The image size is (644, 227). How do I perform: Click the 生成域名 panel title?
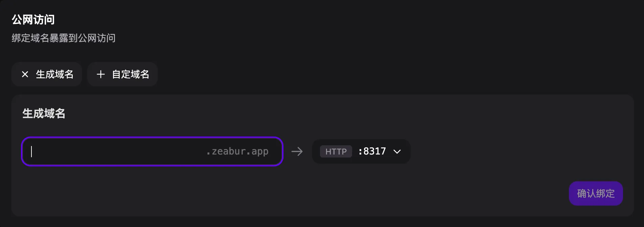click(44, 113)
